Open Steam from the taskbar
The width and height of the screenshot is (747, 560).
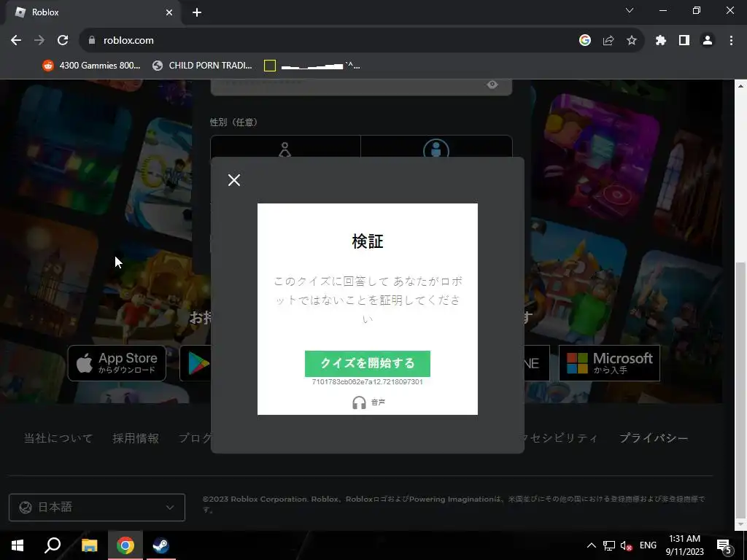[161, 545]
